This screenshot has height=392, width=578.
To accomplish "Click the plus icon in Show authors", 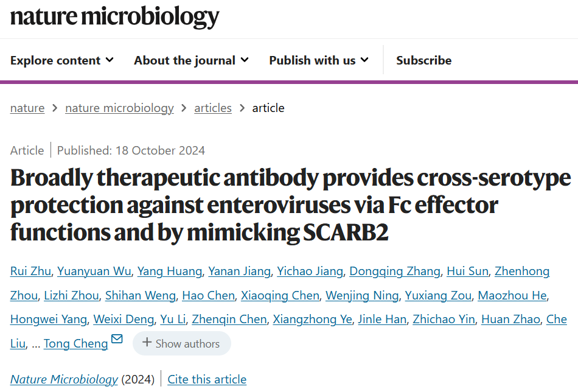I will (x=147, y=343).
